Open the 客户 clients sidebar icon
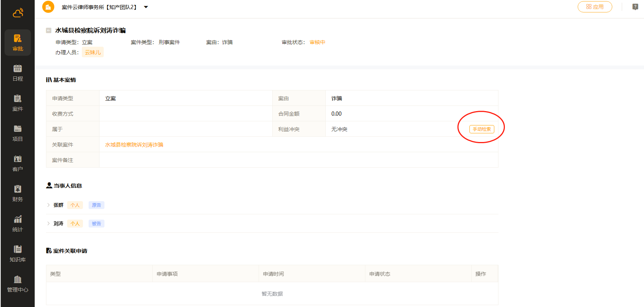Image resolution: width=644 pixels, height=307 pixels. pos(18,163)
